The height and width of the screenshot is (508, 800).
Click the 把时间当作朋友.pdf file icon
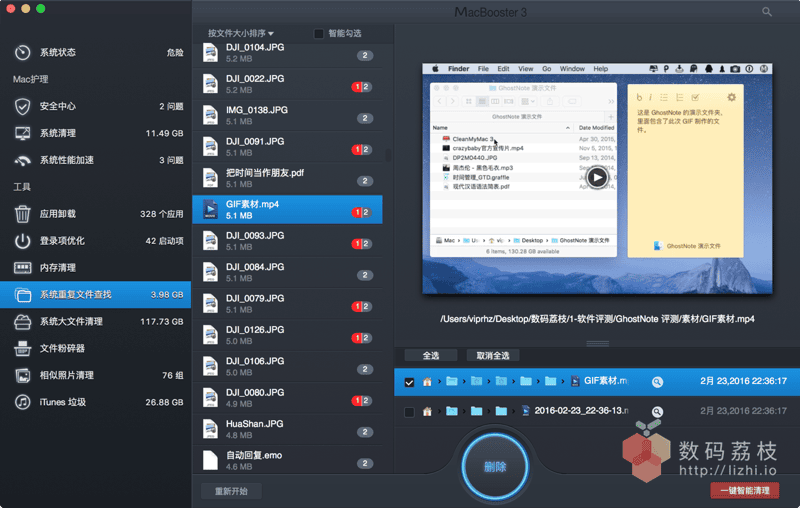click(x=210, y=178)
